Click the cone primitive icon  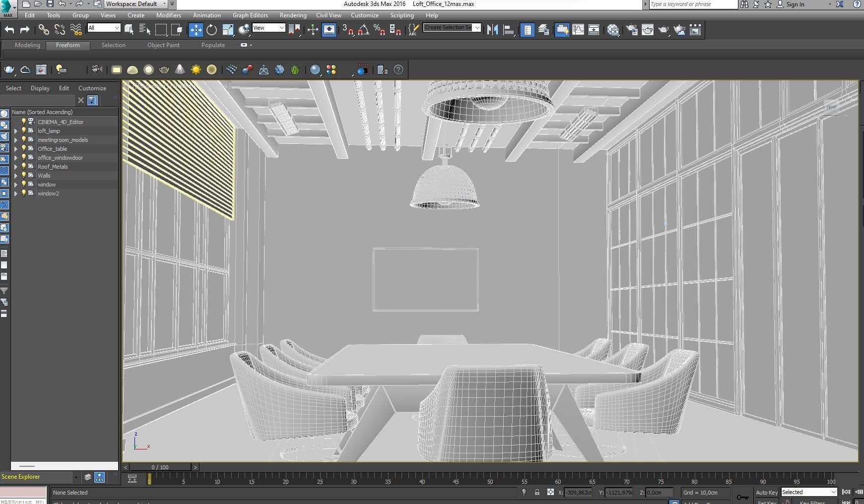pos(180,70)
